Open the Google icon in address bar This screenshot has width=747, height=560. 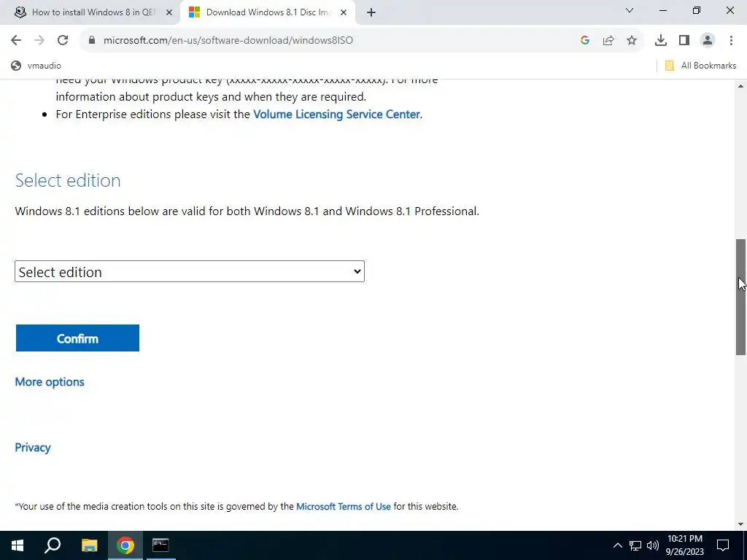click(585, 41)
